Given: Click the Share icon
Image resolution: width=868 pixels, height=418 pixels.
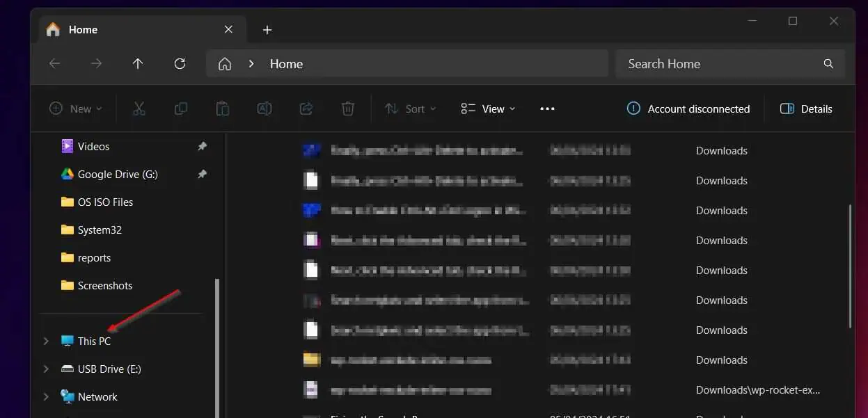Looking at the screenshot, I should tap(306, 108).
